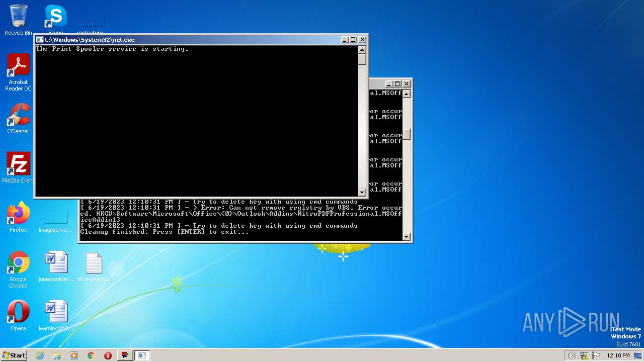Screen dimensions: 644x362
Task: Click the cleanup console scrollbar up arrow
Action: (x=407, y=94)
